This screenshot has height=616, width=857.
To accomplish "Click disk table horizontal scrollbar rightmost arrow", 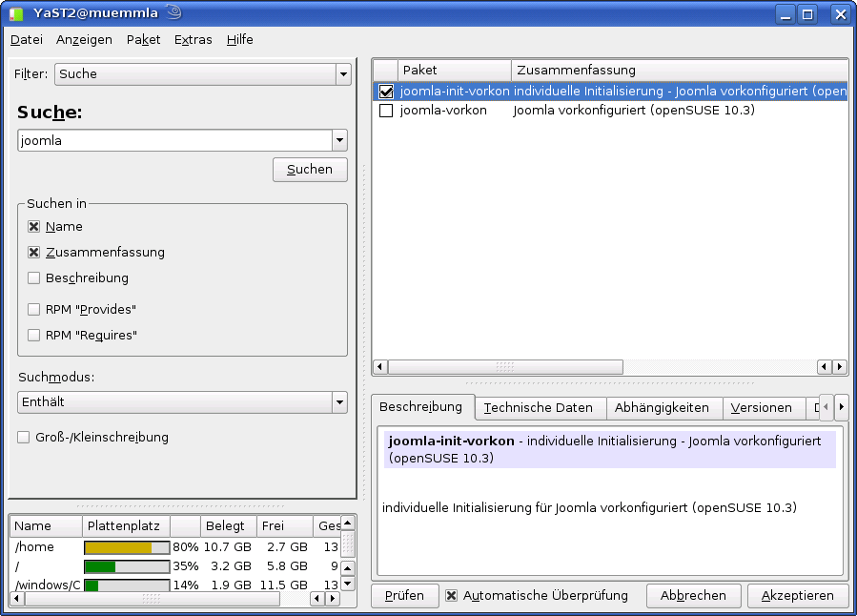I will pyautogui.click(x=333, y=599).
